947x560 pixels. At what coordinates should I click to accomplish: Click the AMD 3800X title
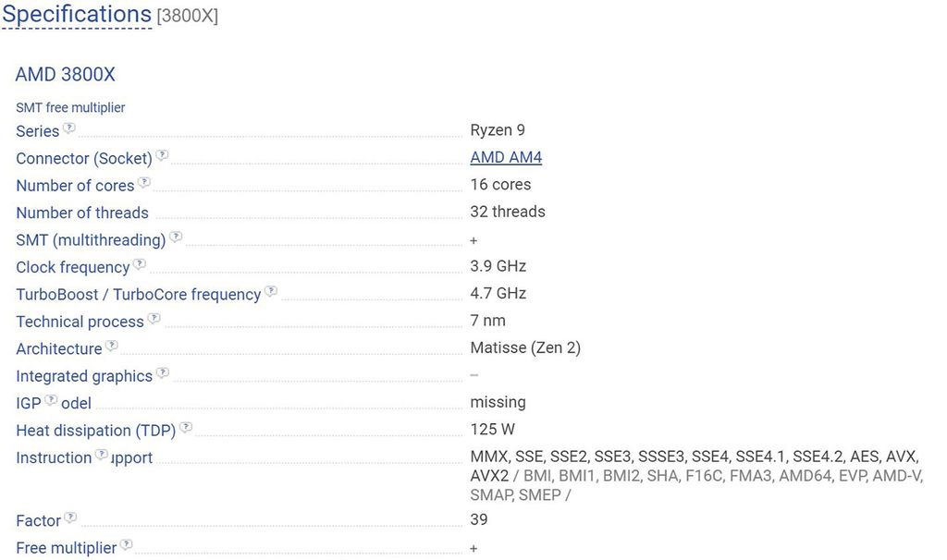(66, 75)
